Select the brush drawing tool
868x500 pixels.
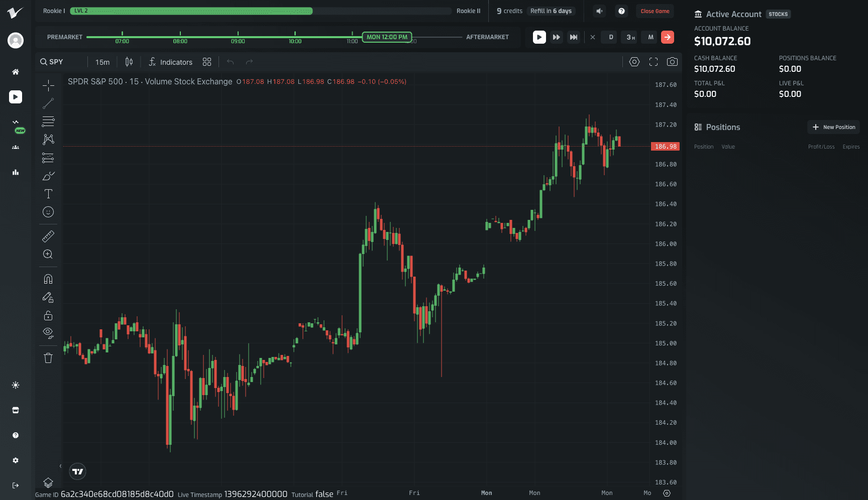point(48,176)
